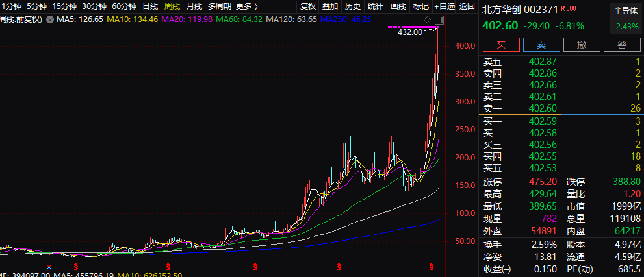Open the 60分钟 period chart

point(124,6)
